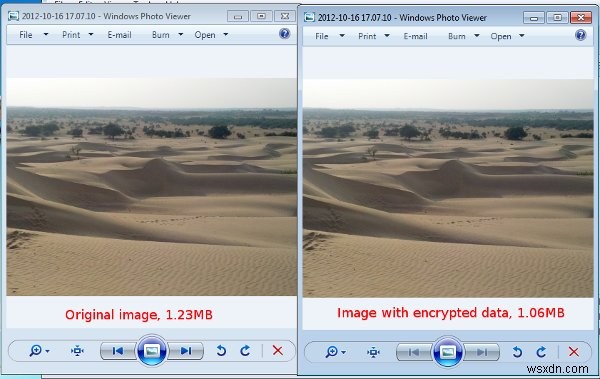Image resolution: width=600 pixels, height=379 pixels.
Task: Rotate clockwise in left window
Action: pos(245,350)
